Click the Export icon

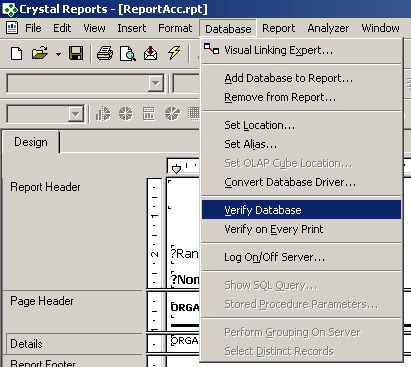(150, 53)
